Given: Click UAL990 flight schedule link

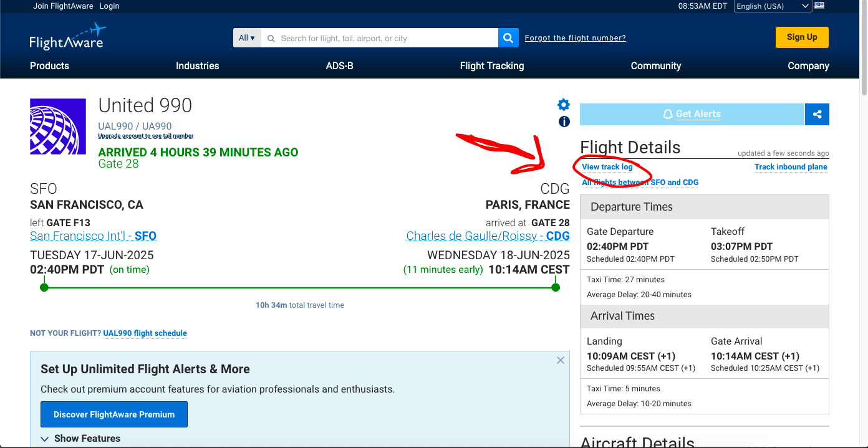Looking at the screenshot, I should click(145, 333).
